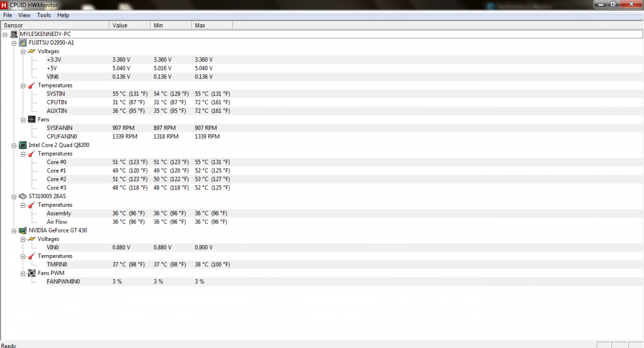
Task: Click the thermometer icon under ST310005 28AS
Action: point(32,205)
